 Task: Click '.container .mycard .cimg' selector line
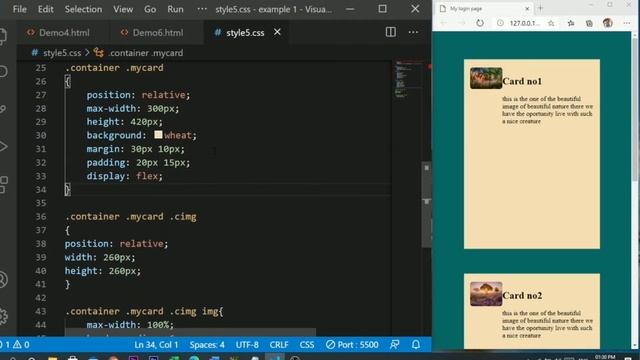pos(131,217)
